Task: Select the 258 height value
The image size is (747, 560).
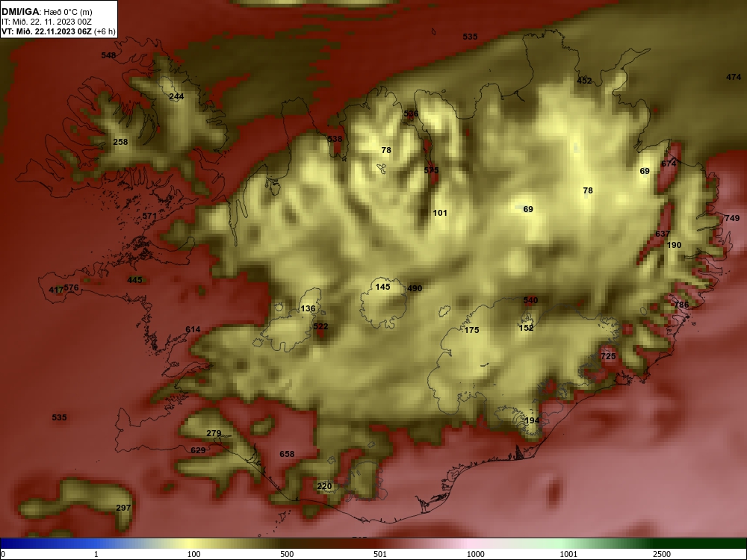Action: (x=120, y=142)
